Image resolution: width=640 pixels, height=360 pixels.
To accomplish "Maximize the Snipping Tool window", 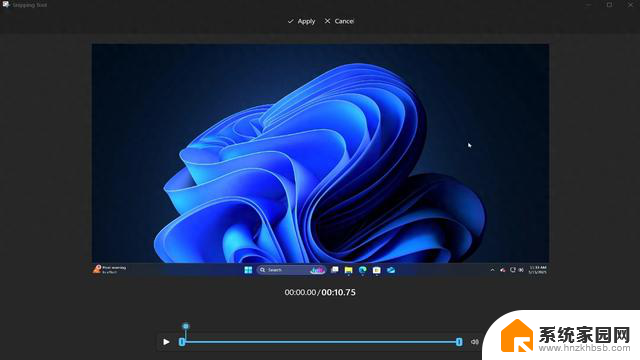I will coord(609,4).
